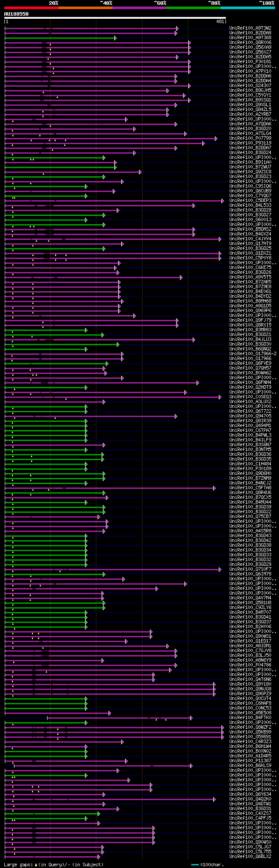Click the UniRef100_A2YRB7 label

click(x=250, y=114)
